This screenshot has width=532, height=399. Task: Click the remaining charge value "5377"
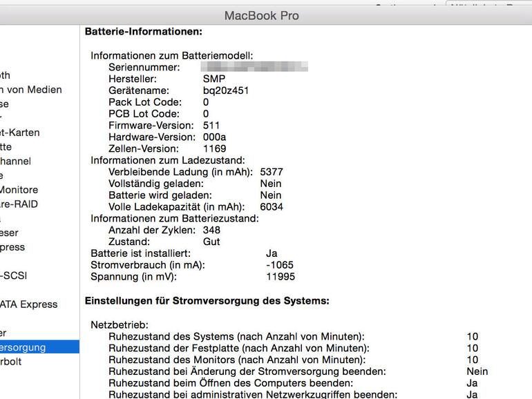click(272, 172)
